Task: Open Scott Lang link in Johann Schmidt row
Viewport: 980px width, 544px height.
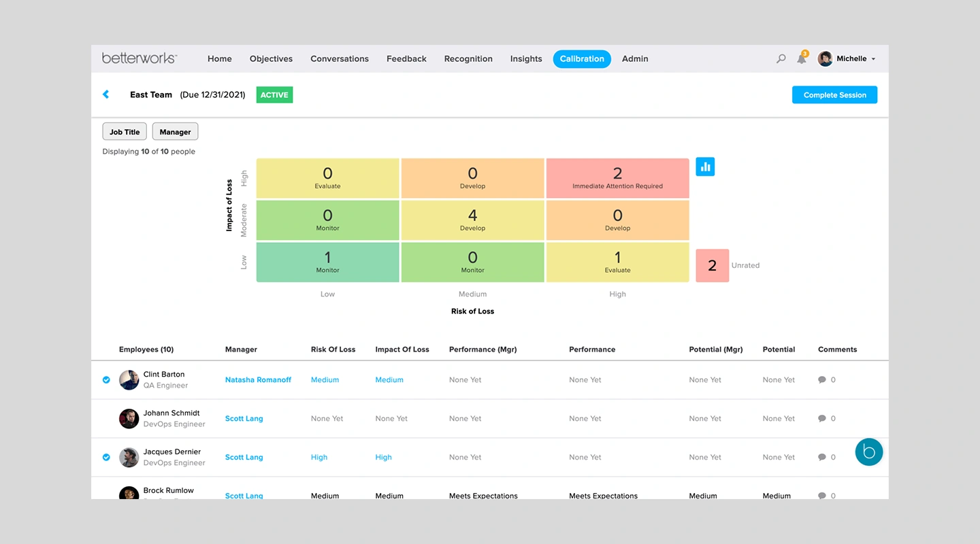Action: coord(244,419)
